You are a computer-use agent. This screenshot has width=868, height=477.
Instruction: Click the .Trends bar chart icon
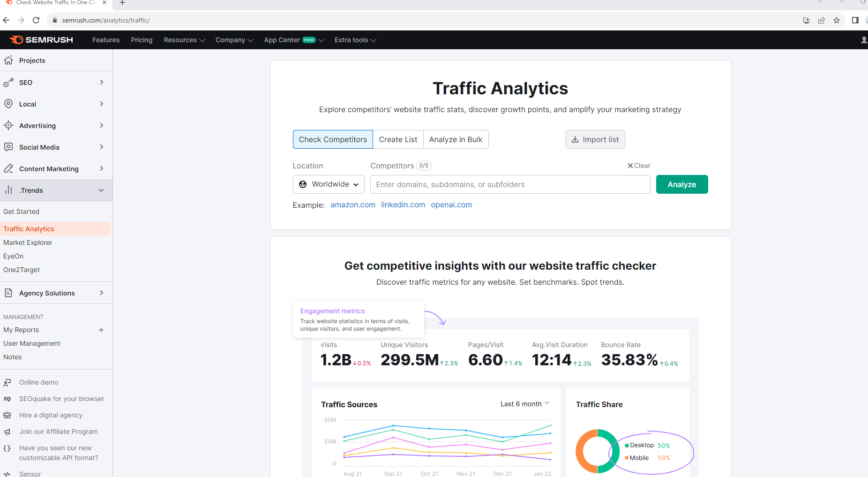click(8, 190)
